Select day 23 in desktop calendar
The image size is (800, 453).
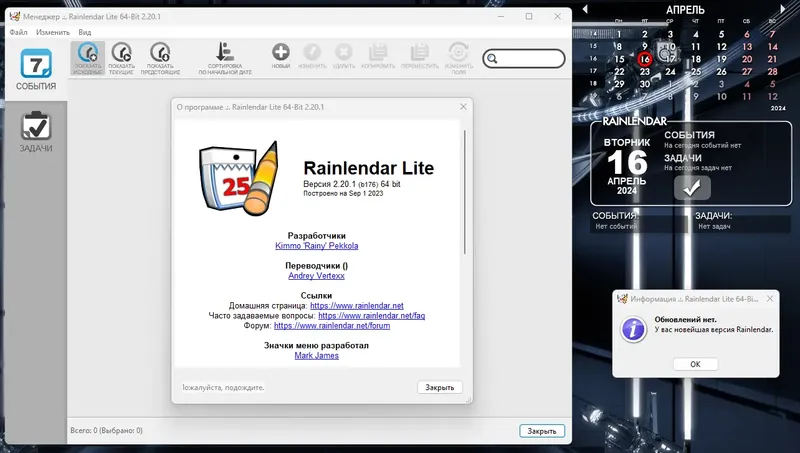(x=645, y=72)
